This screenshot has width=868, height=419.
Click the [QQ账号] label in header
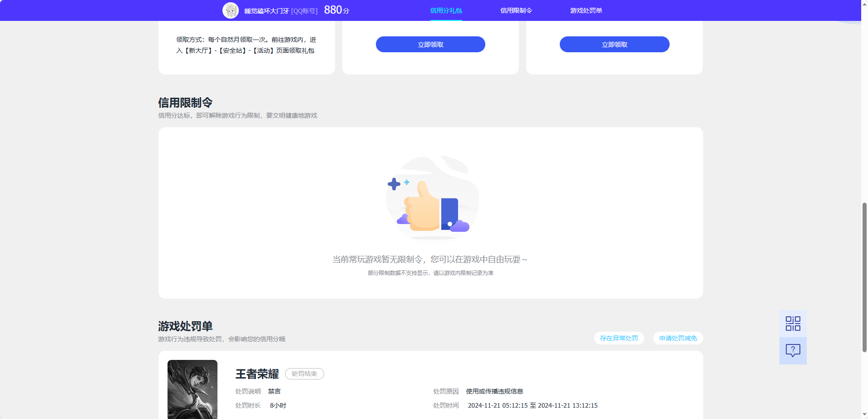point(304,11)
